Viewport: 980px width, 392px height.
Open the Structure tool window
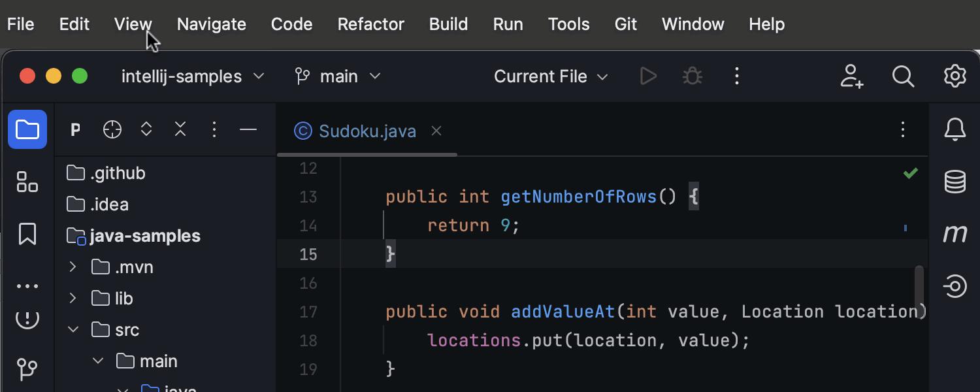pyautogui.click(x=27, y=182)
